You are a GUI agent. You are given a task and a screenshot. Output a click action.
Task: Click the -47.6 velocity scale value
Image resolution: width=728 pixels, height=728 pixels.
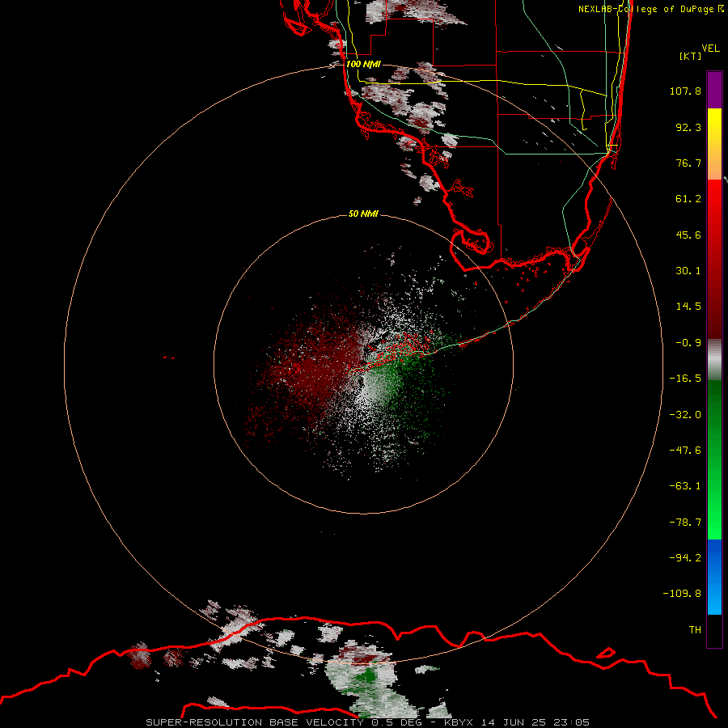[x=685, y=451]
